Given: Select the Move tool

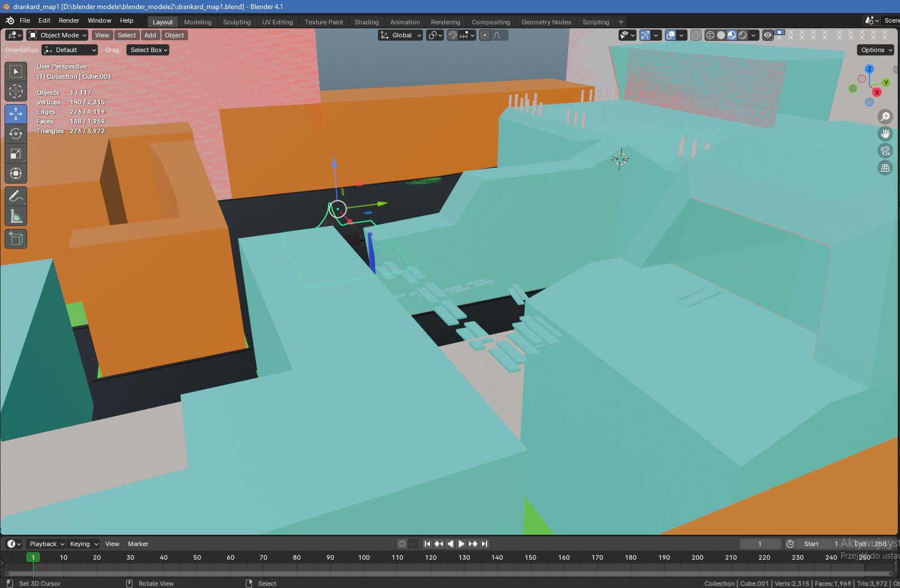Looking at the screenshot, I should tap(16, 114).
